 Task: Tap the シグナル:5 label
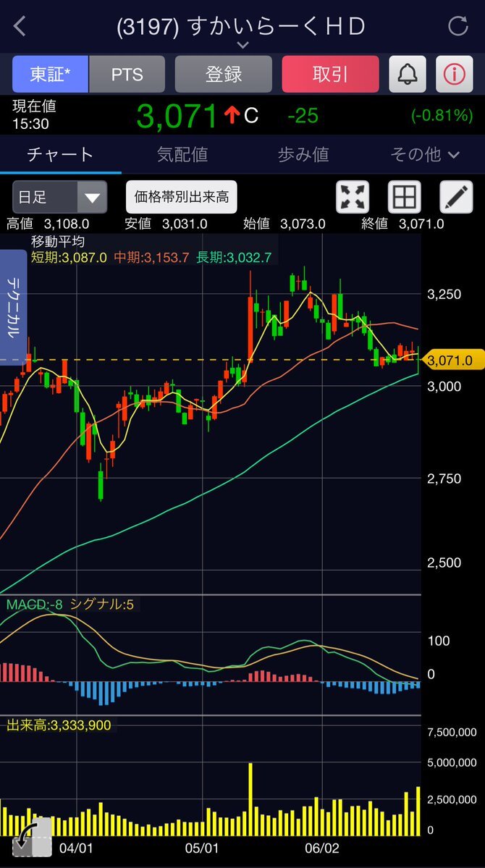pyautogui.click(x=102, y=604)
